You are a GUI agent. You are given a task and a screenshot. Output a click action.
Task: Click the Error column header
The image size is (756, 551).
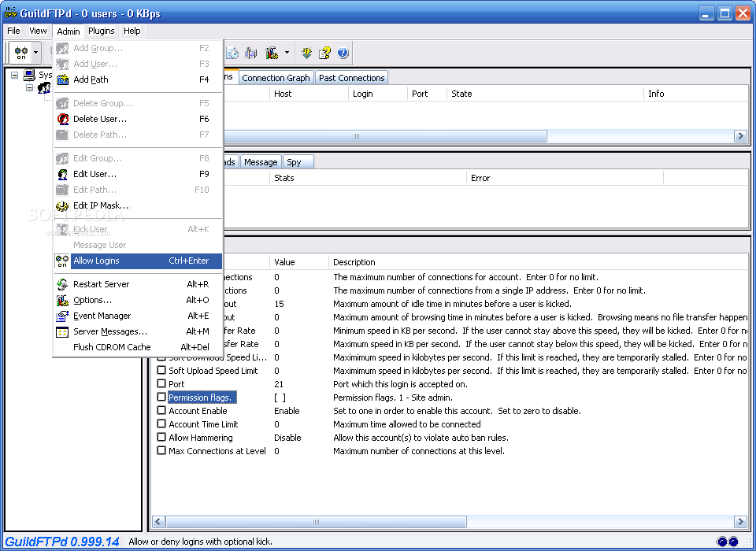[565, 178]
